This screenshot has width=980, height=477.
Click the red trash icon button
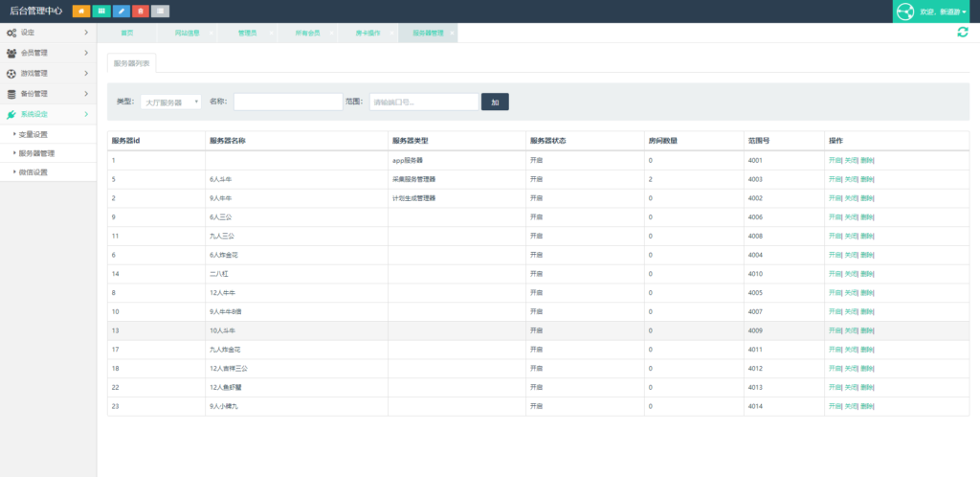(x=142, y=11)
